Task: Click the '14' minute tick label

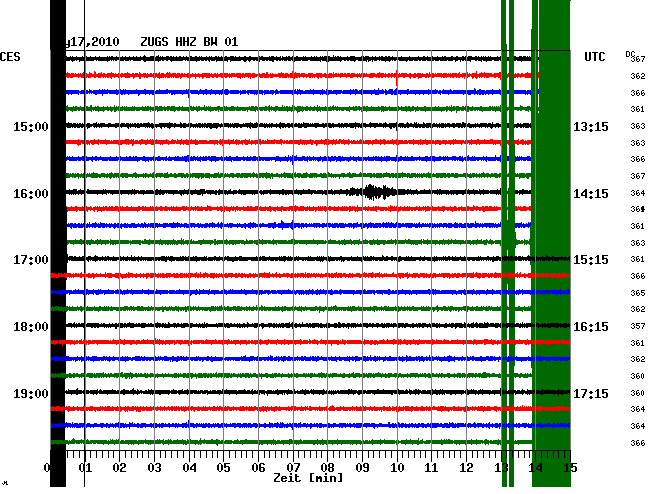Action: coord(536,467)
